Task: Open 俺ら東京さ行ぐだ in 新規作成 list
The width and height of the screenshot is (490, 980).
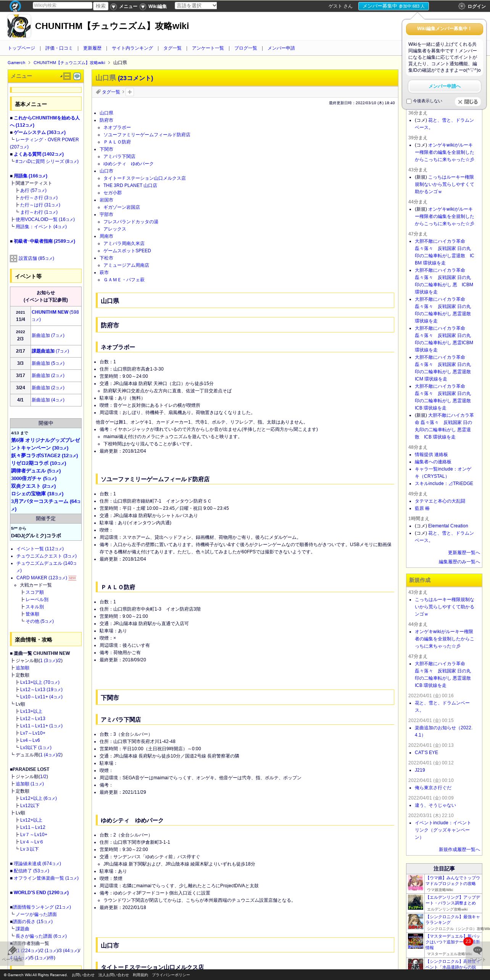Action: pyautogui.click(x=433, y=788)
